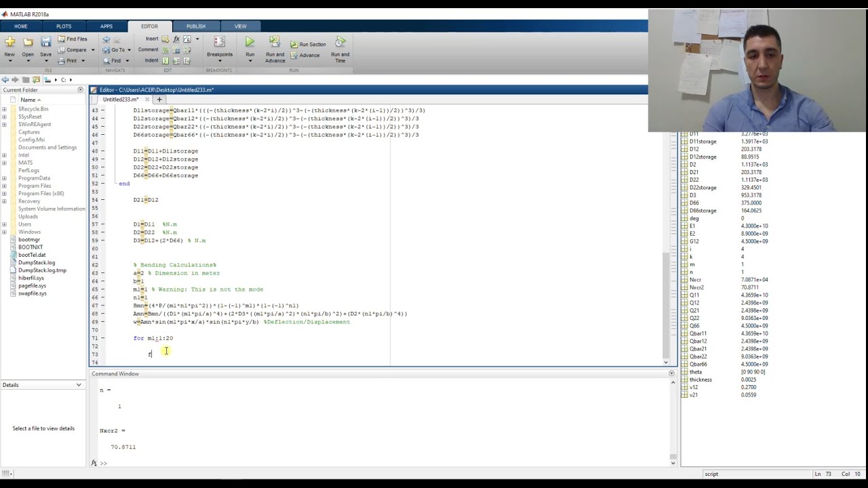This screenshot has height=488, width=868.
Task: Select DumpStack.log in Current Folder
Action: click(37, 262)
